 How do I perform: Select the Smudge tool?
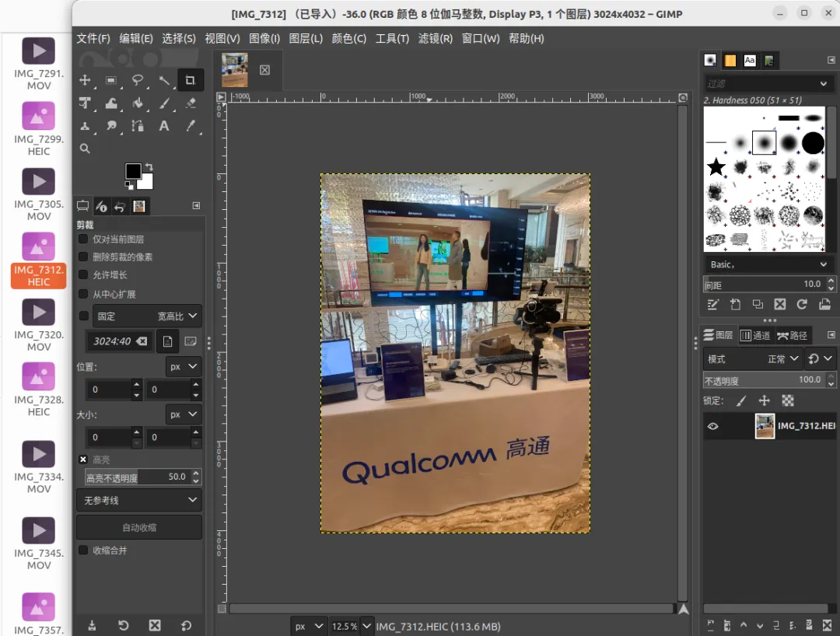[111, 126]
